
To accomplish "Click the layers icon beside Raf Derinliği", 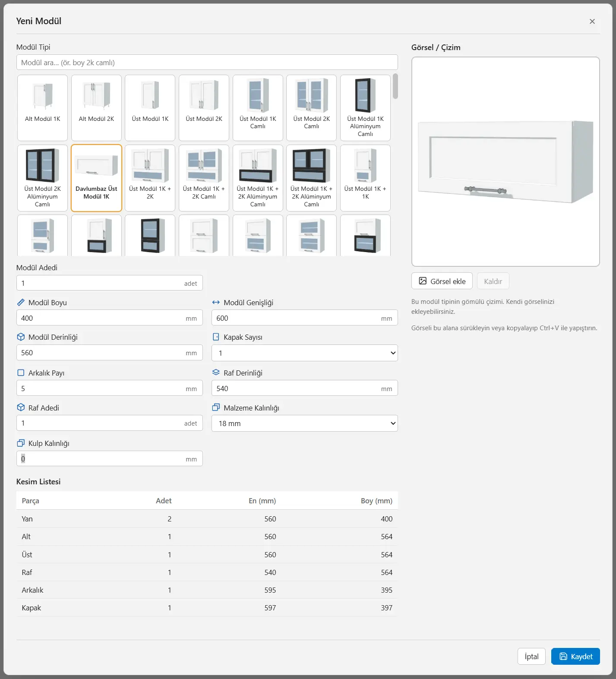I will click(x=216, y=373).
